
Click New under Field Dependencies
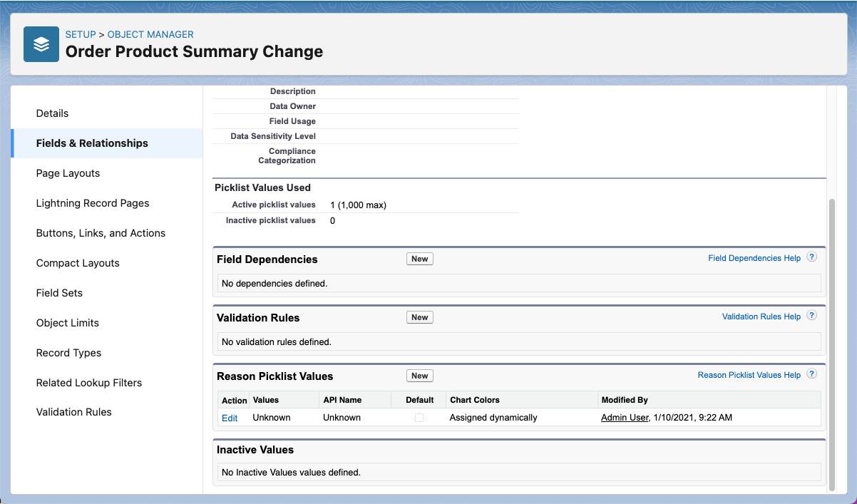click(419, 259)
